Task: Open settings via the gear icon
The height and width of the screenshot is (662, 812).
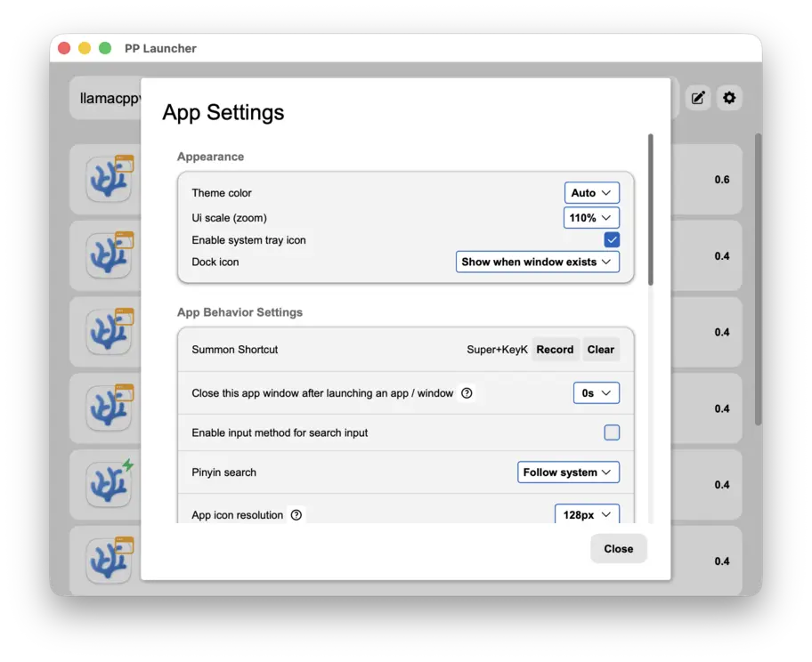Action: click(x=729, y=98)
